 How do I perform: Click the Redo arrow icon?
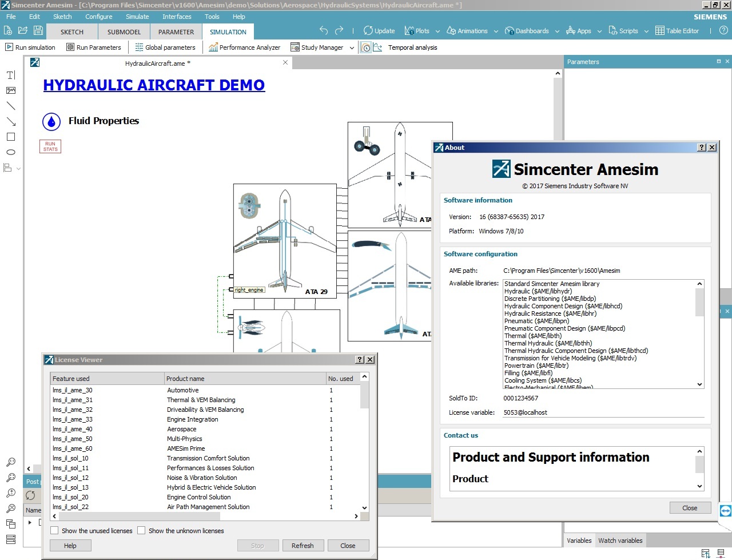pos(339,30)
